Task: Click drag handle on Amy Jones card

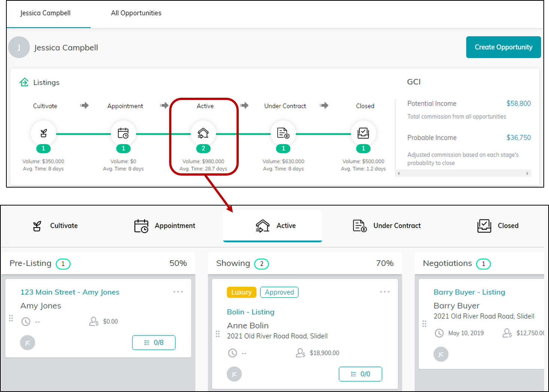Action: pyautogui.click(x=11, y=318)
